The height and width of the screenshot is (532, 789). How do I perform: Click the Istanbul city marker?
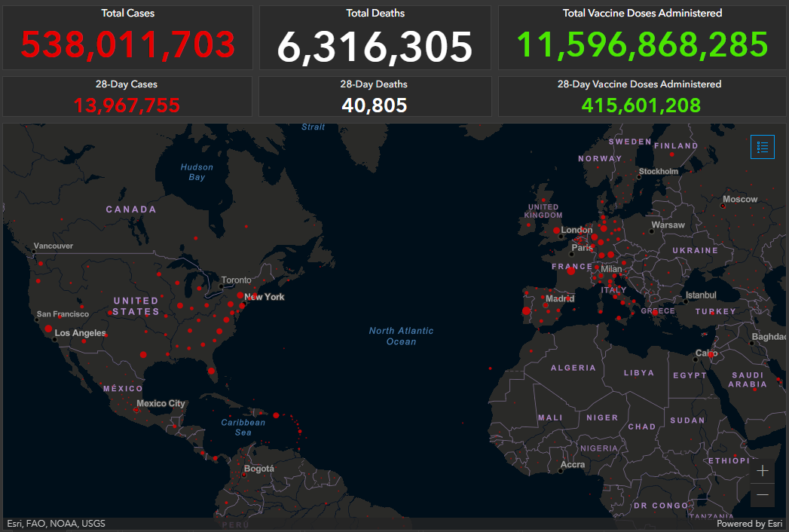point(686,301)
